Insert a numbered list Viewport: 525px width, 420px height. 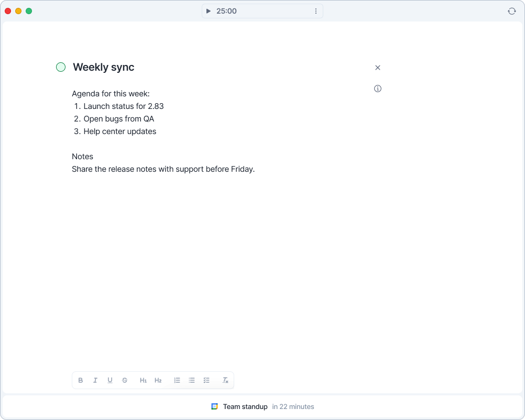(x=177, y=380)
